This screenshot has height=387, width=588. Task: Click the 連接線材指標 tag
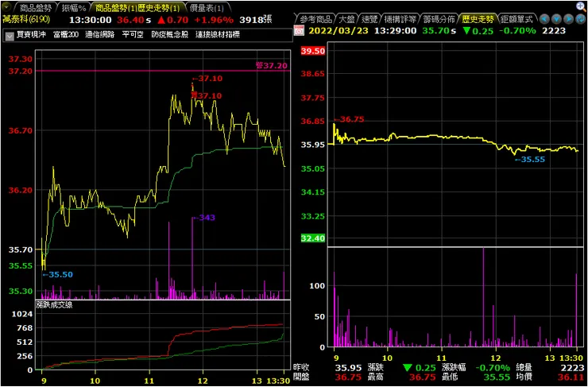tap(218, 35)
